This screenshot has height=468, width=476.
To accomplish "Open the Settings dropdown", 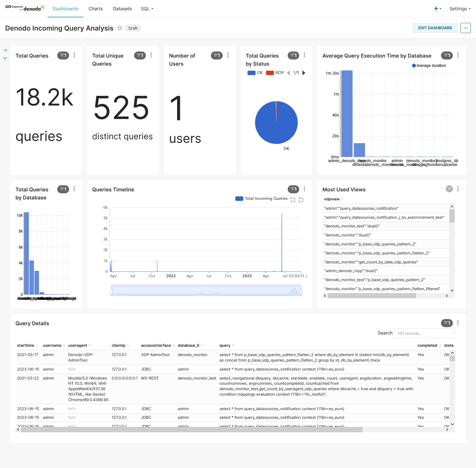I will (x=460, y=9).
